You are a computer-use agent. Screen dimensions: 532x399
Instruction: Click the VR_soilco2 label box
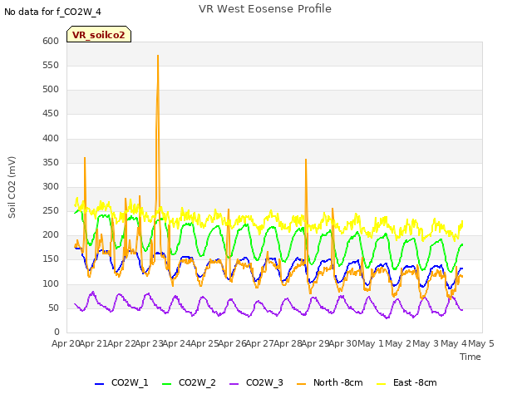[99, 34]
